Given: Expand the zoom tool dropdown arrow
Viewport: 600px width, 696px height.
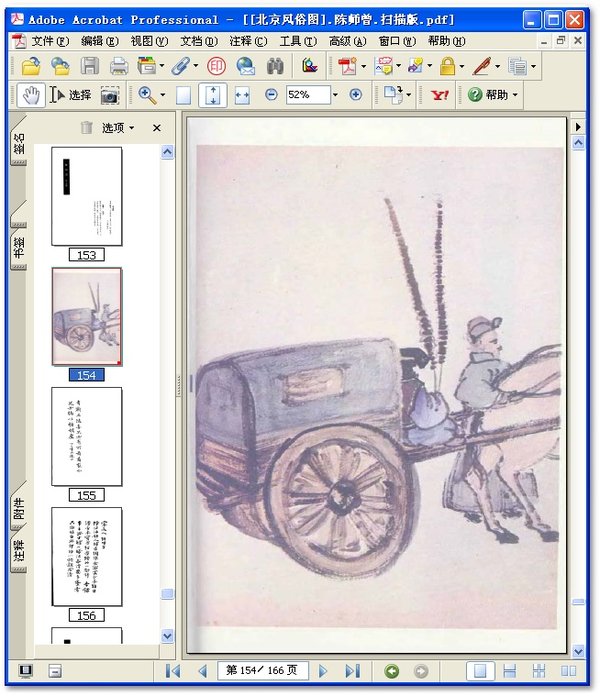Looking at the screenshot, I should click(x=162, y=95).
